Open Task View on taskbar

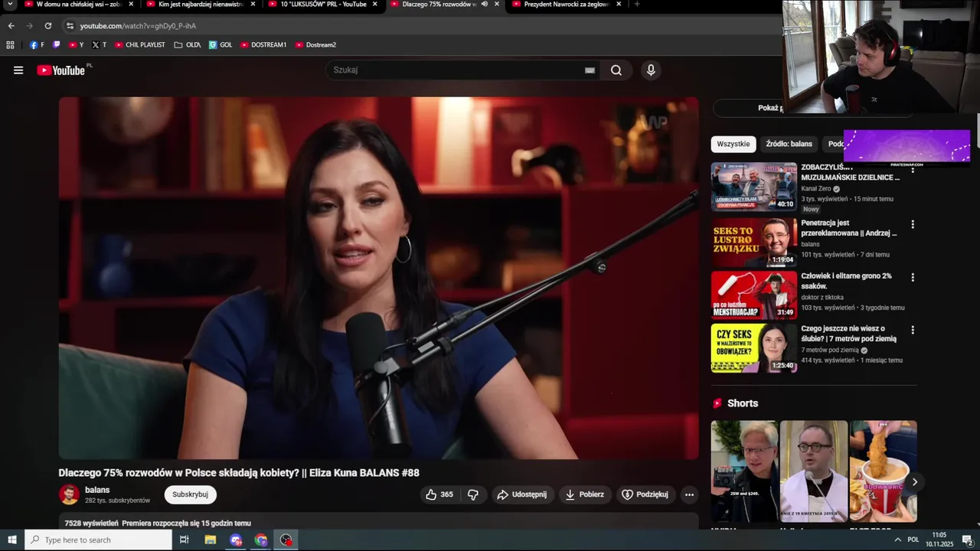pyautogui.click(x=185, y=540)
